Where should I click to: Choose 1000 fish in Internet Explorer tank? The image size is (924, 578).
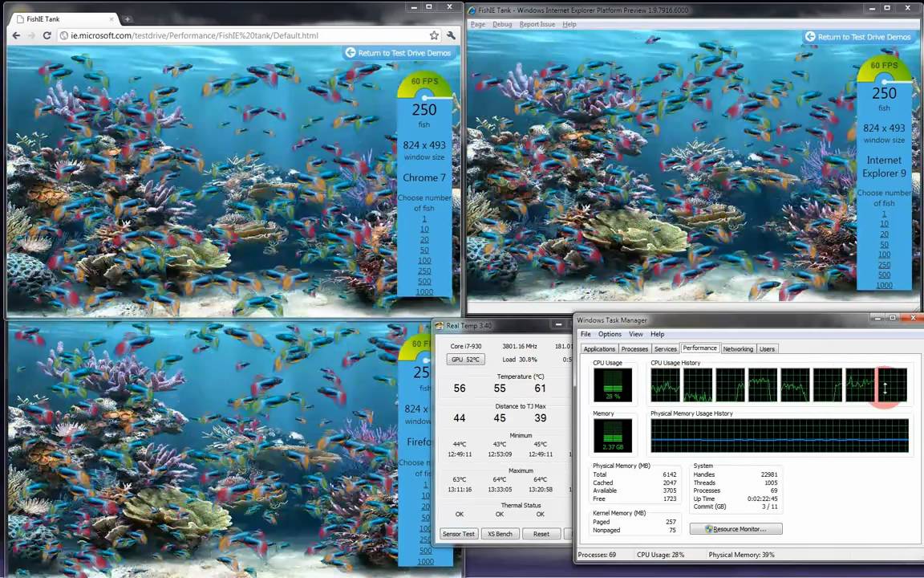(x=884, y=286)
